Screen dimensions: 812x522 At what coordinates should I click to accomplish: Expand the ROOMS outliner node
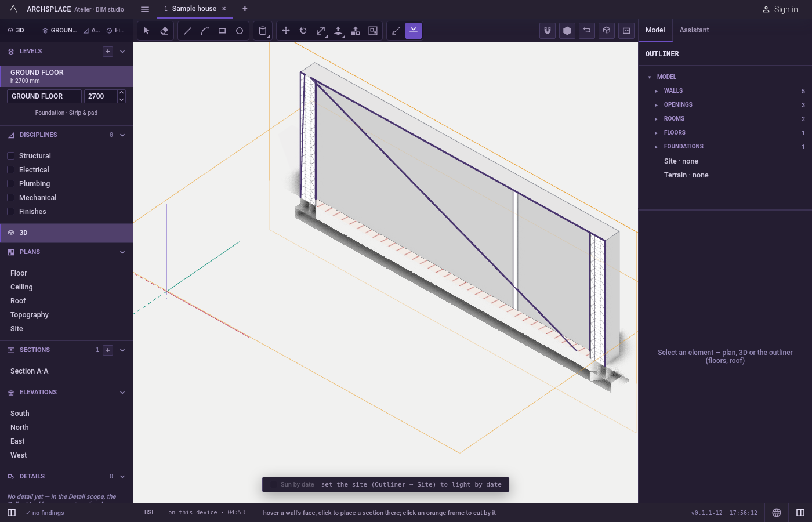[657, 119]
